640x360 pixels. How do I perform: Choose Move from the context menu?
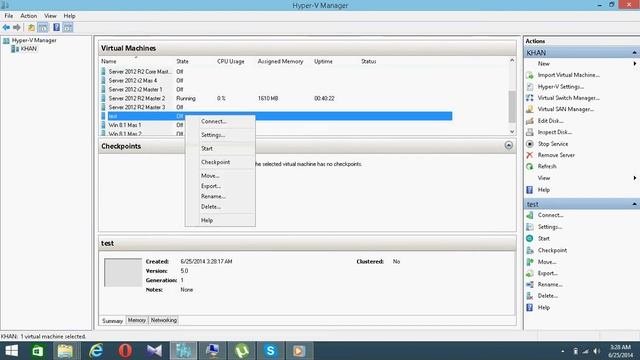[220, 176]
